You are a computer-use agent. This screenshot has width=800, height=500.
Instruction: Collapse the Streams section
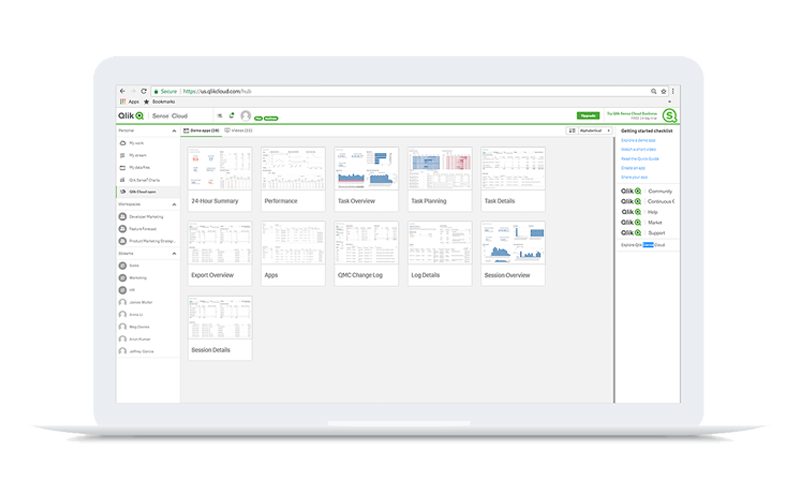tap(174, 254)
